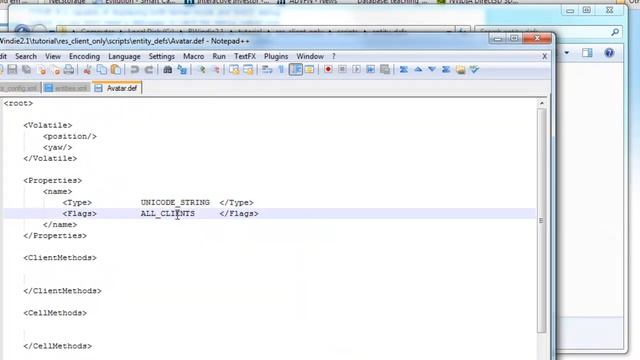Click the blue down-triangle next icon
The image size is (640, 360).
tap(432, 69)
